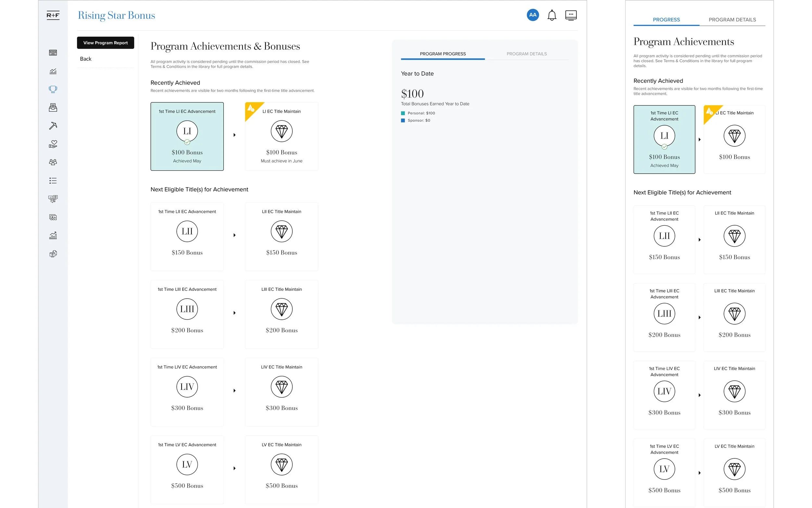Click arrow after 1st Time LV EC Advancement card
This screenshot has width=812, height=508.
(234, 468)
